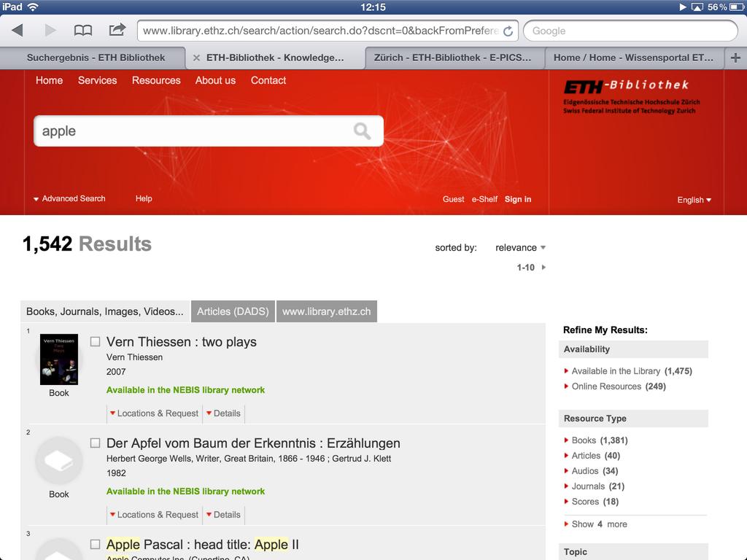Open the English language dropdown

click(694, 200)
